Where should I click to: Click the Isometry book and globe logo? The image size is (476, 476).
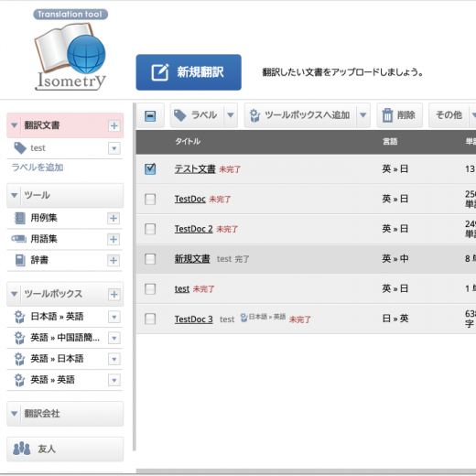(x=70, y=50)
